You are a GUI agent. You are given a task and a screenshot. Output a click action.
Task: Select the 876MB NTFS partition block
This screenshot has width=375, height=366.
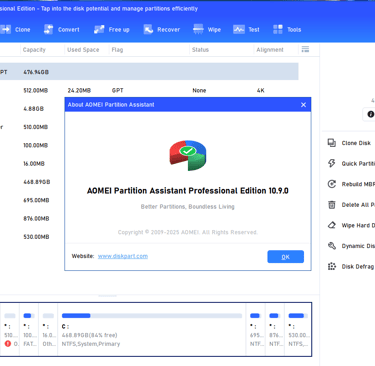click(275, 329)
